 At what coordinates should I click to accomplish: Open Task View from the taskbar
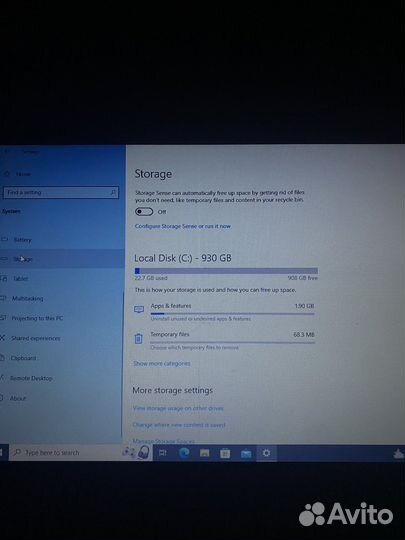pos(163,453)
